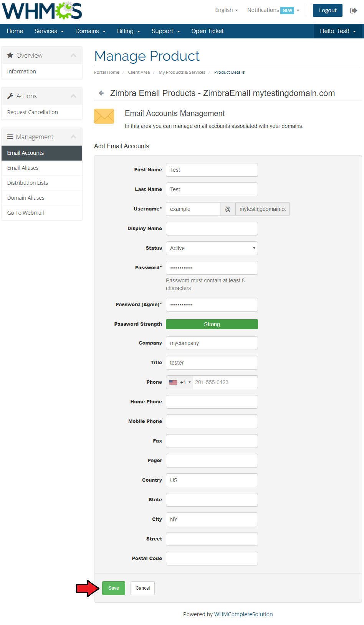The image size is (364, 625).
Task: Click the Title input field
Action: point(212,363)
